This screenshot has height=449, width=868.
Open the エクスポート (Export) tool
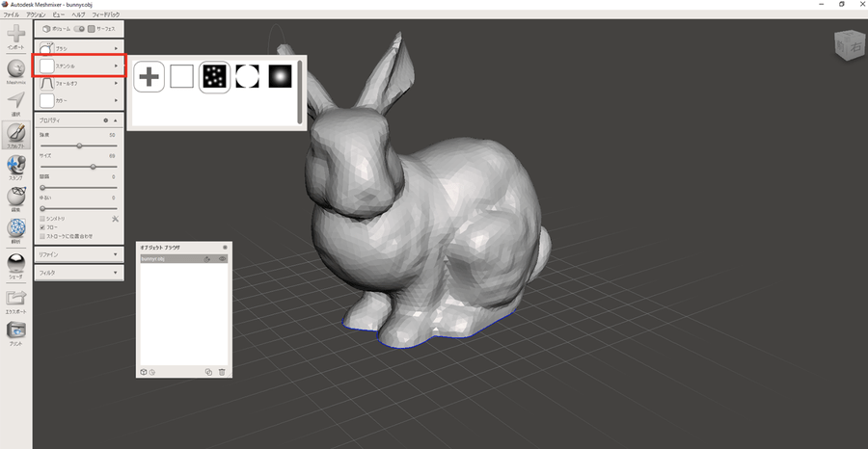click(15, 300)
